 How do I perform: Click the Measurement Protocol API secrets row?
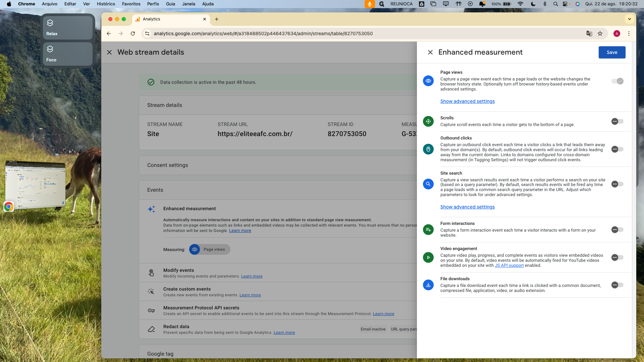pos(278,310)
